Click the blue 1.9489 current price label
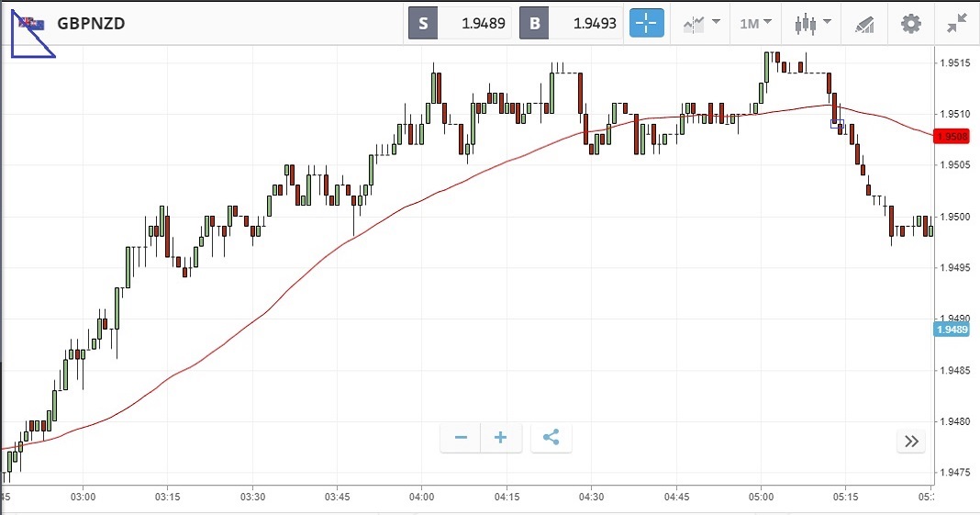Image resolution: width=980 pixels, height=515 pixels. coord(952,330)
